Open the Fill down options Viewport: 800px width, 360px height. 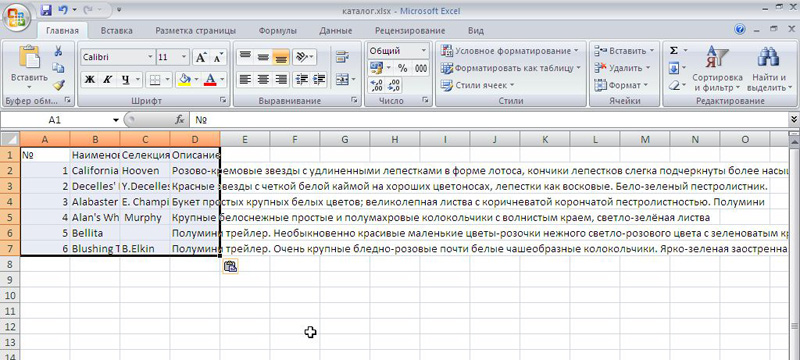[x=674, y=68]
